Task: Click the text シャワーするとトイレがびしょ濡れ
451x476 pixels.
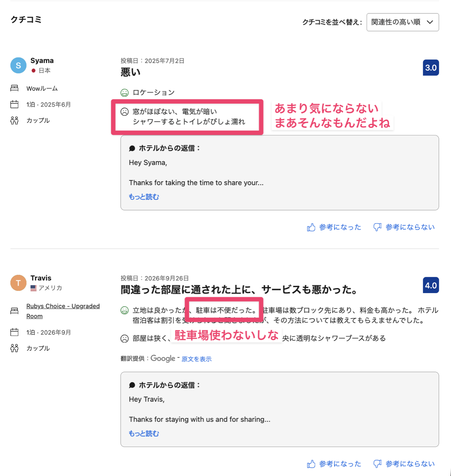Action: click(x=189, y=122)
